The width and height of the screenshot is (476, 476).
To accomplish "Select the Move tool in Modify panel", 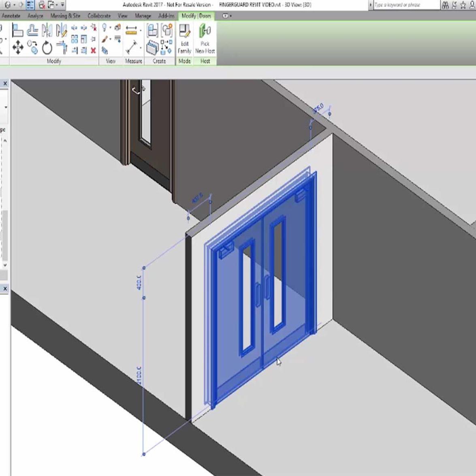I will coord(18,48).
